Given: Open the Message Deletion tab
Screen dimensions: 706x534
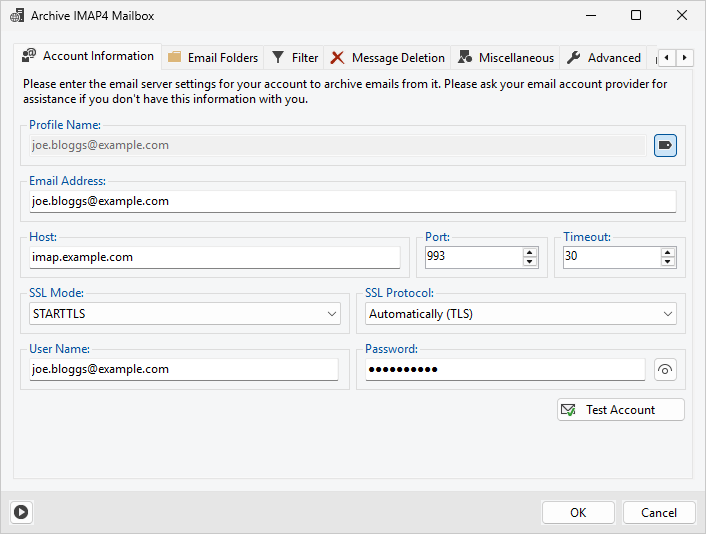Looking at the screenshot, I should click(x=388, y=58).
